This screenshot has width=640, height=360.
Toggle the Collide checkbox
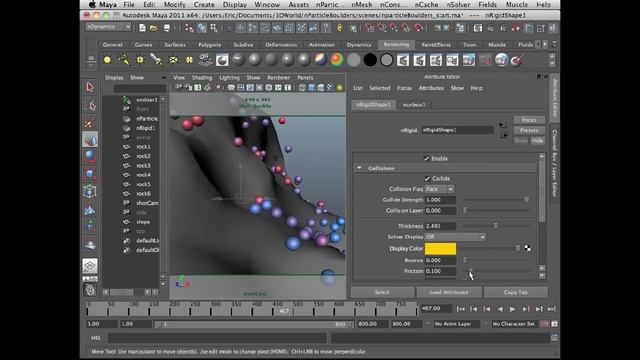[427, 178]
